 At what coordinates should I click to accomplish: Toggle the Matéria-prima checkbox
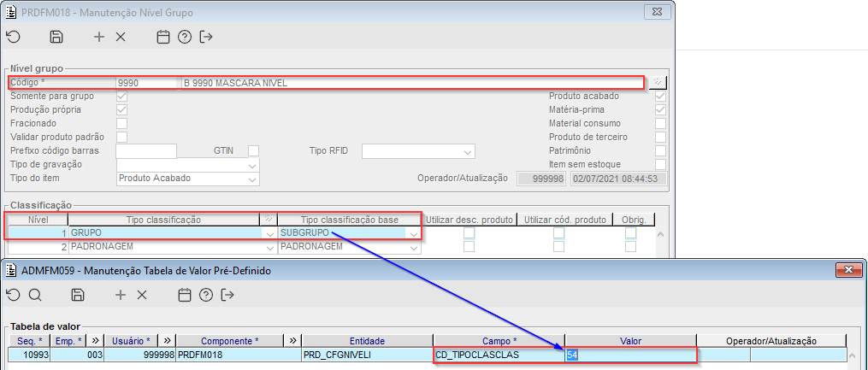click(x=660, y=109)
